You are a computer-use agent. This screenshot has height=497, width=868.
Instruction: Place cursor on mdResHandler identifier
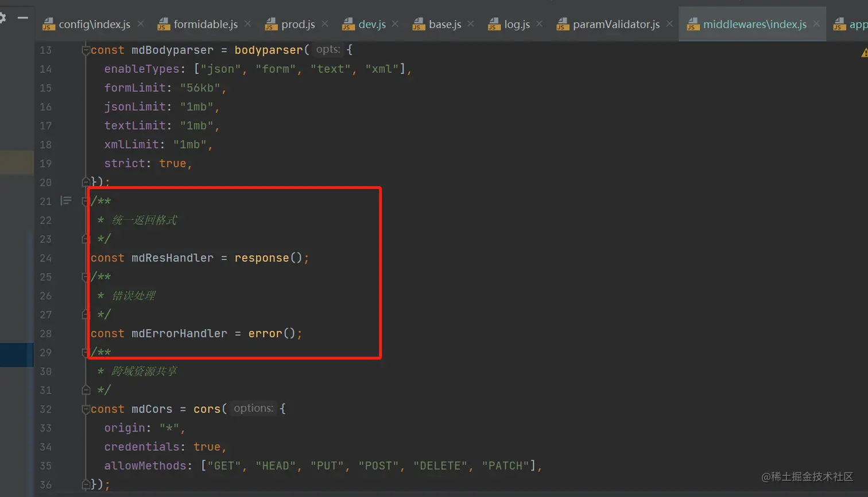(x=172, y=258)
